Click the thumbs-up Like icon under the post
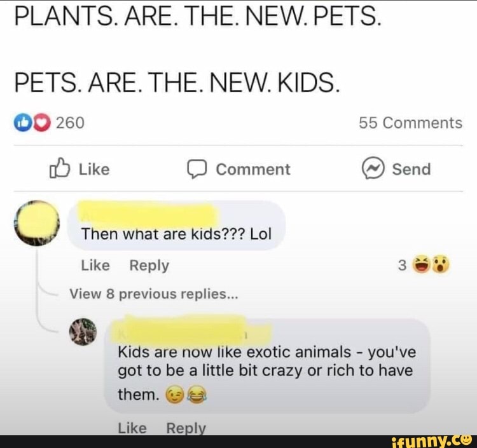This screenshot has height=448, width=477. coord(60,168)
